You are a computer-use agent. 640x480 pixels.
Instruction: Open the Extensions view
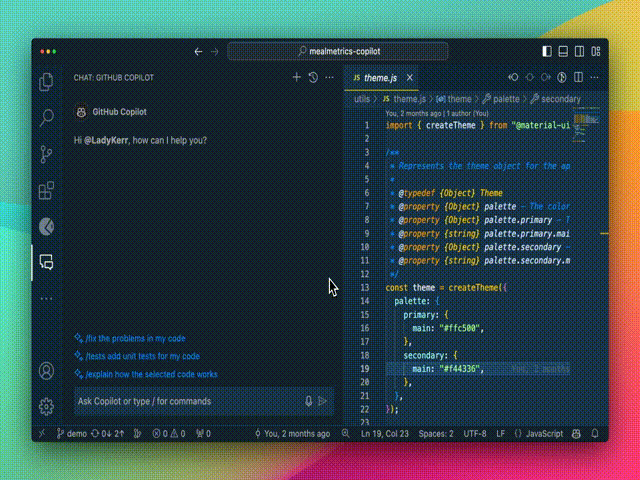46,191
